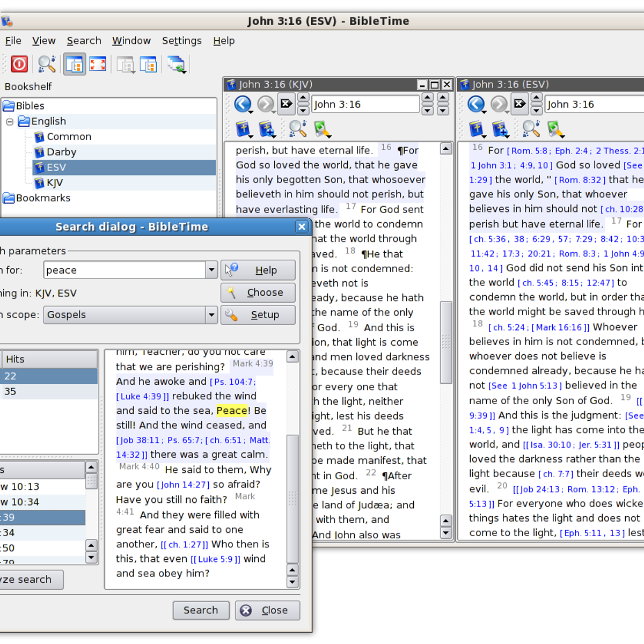
Task: Open display settings icon in ESV window
Action: pos(555,129)
